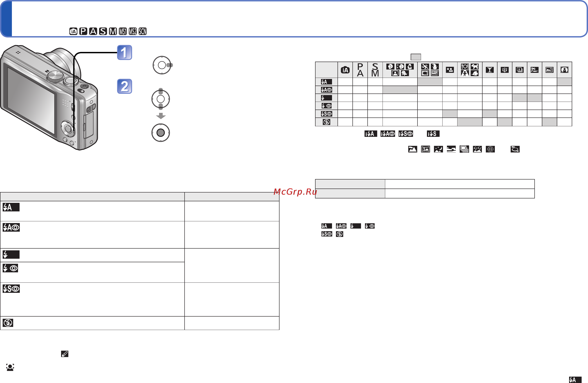The image size is (588, 383).
Task: Click the camera illustration
Action: click(49, 97)
